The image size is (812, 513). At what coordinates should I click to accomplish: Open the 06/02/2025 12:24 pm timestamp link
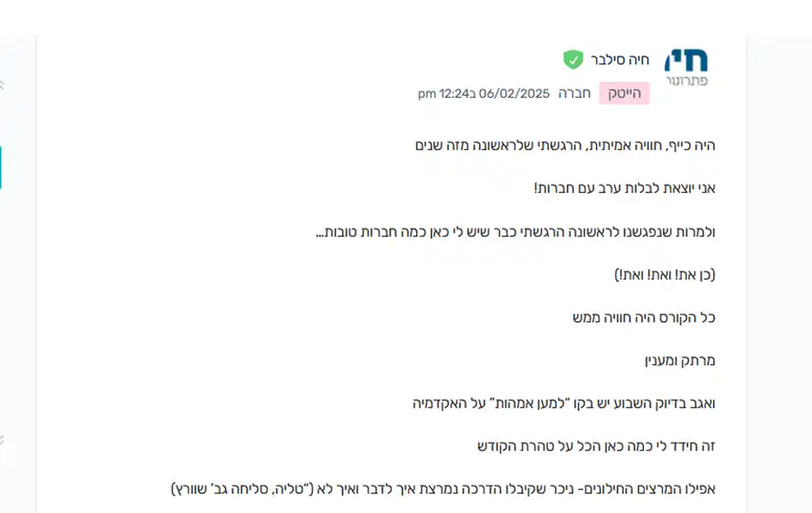(x=484, y=93)
